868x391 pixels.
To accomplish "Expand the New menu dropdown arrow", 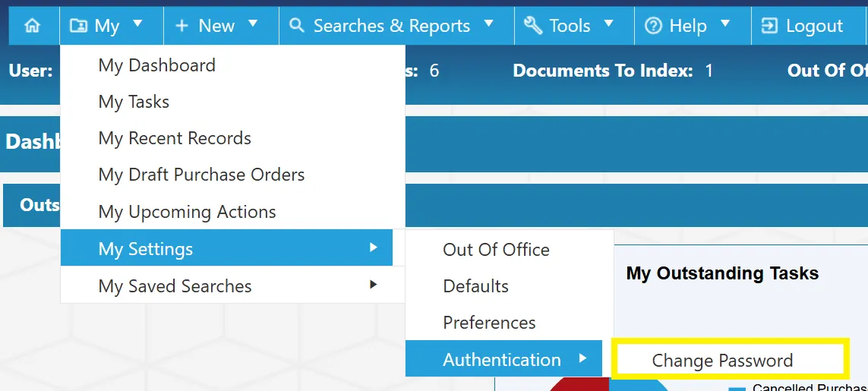I will click(253, 24).
